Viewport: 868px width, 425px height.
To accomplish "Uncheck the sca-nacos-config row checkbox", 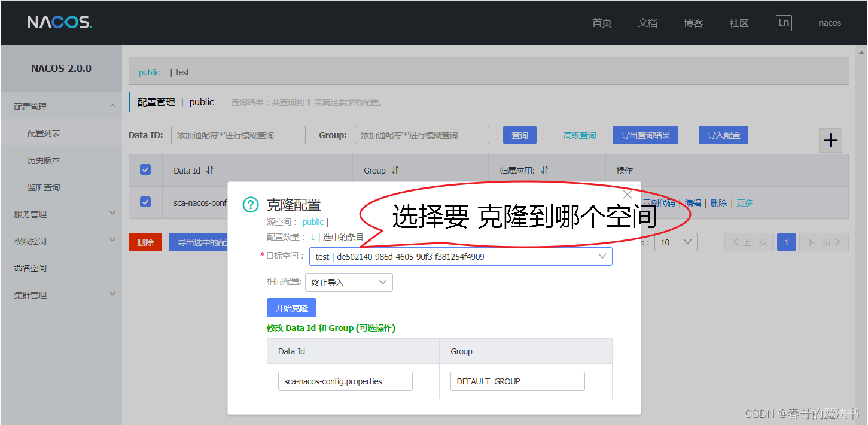I will click(145, 202).
